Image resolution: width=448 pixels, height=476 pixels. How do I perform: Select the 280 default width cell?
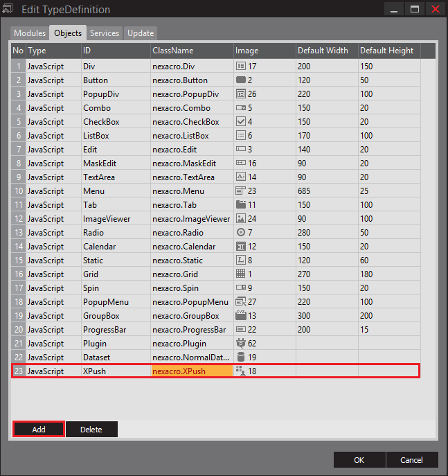coord(327,233)
